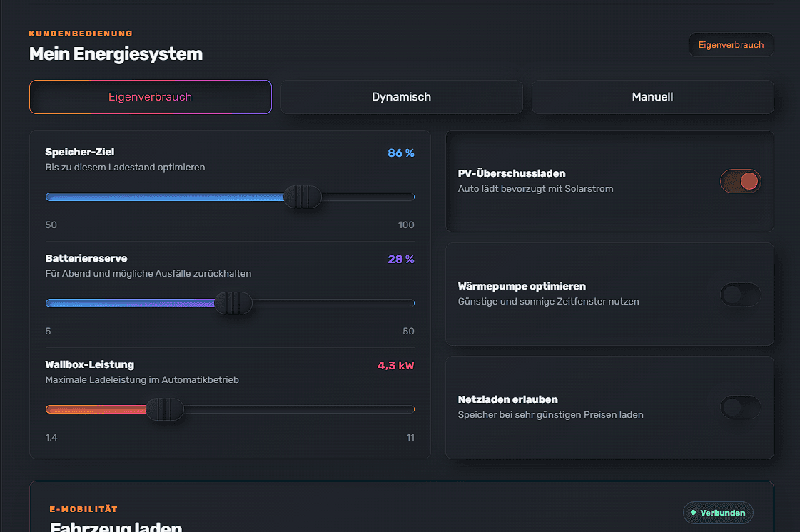The width and height of the screenshot is (800, 532).
Task: Click the Batteriereserve label
Action: coord(86,258)
